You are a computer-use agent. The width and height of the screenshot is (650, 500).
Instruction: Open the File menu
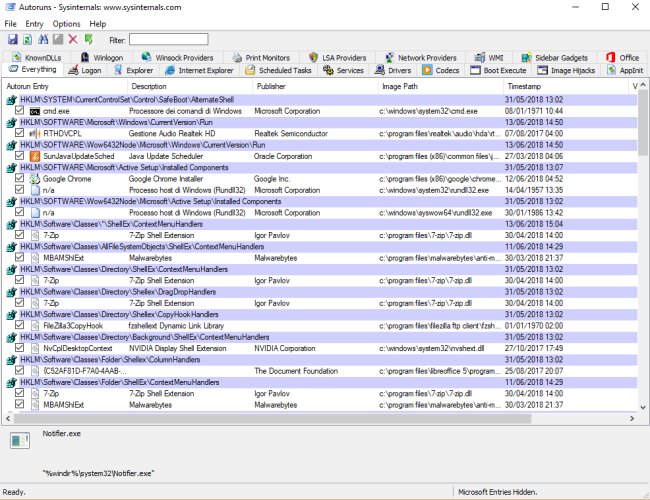[x=10, y=24]
